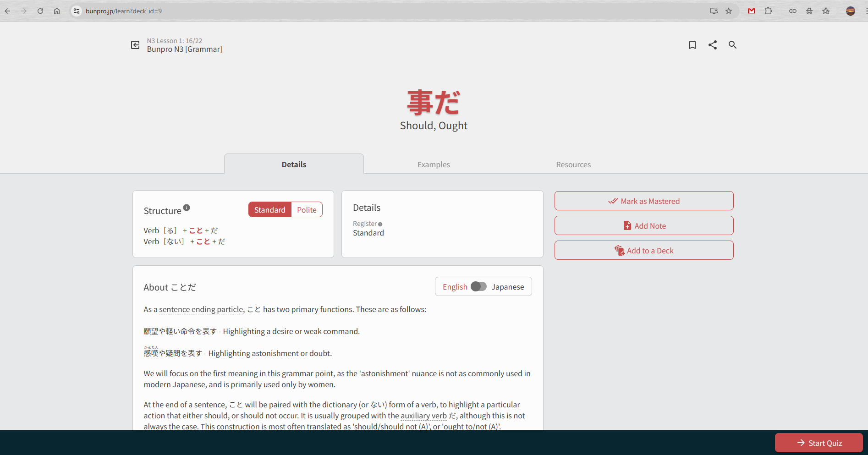Image resolution: width=868 pixels, height=455 pixels.
Task: Open the search magnifier icon
Action: 732,45
